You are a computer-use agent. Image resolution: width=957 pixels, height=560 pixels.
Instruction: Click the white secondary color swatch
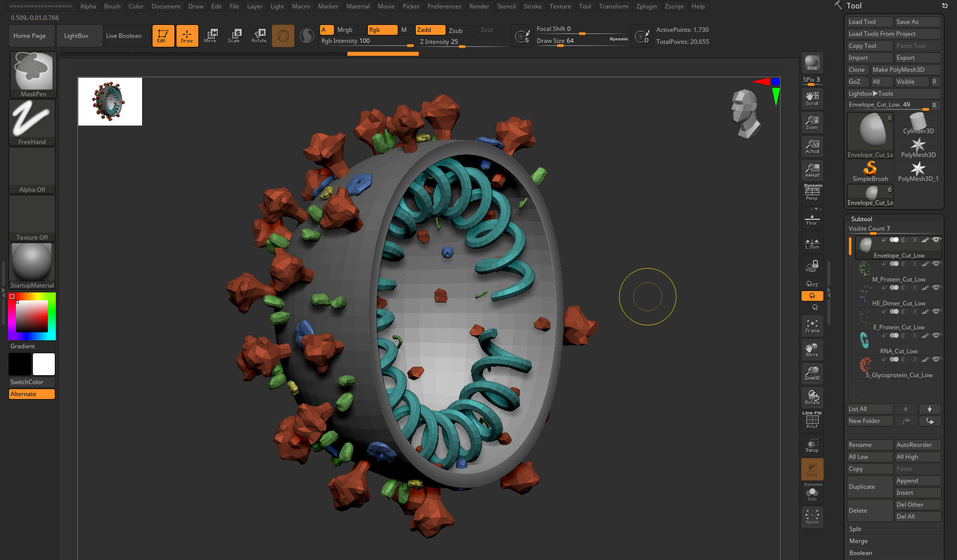[x=44, y=364]
